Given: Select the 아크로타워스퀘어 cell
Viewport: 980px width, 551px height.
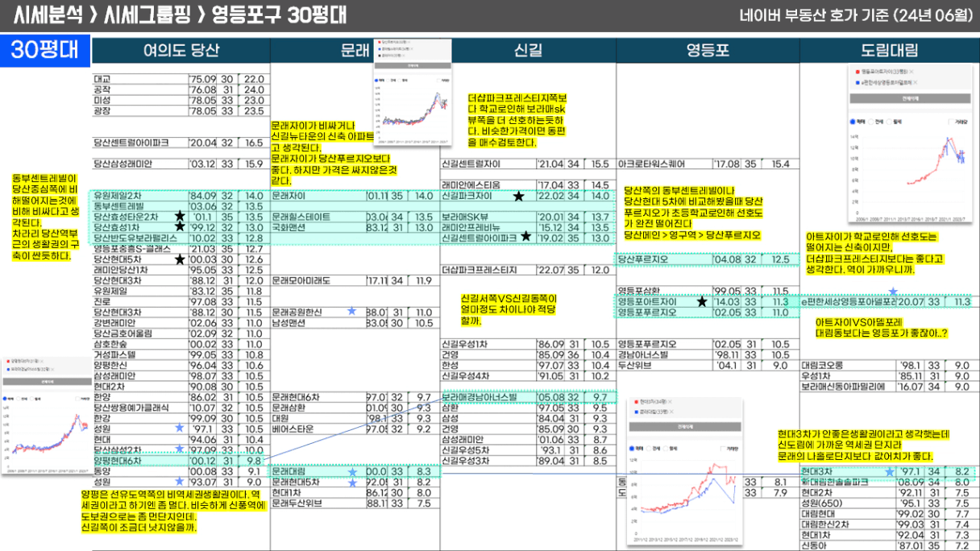Looking at the screenshot, I should point(664,164).
